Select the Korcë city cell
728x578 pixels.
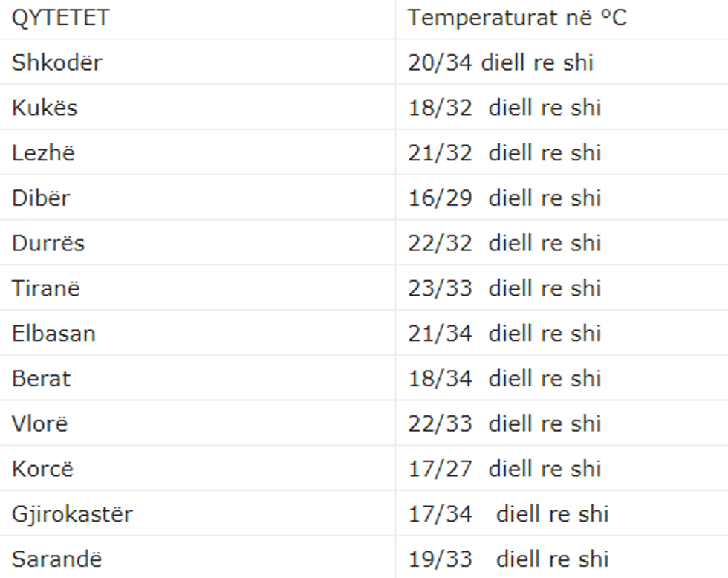(42, 469)
